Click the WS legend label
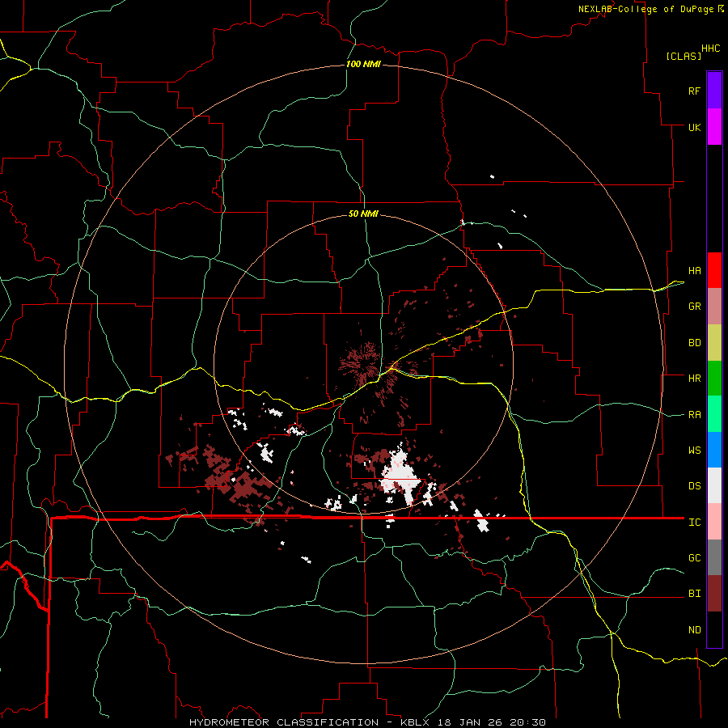The image size is (728, 728). click(x=694, y=451)
